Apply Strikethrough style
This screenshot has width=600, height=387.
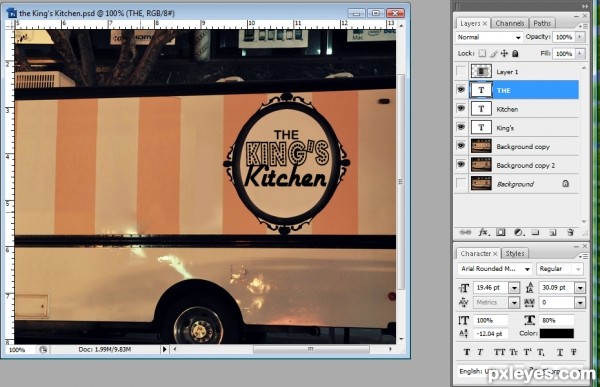click(574, 352)
